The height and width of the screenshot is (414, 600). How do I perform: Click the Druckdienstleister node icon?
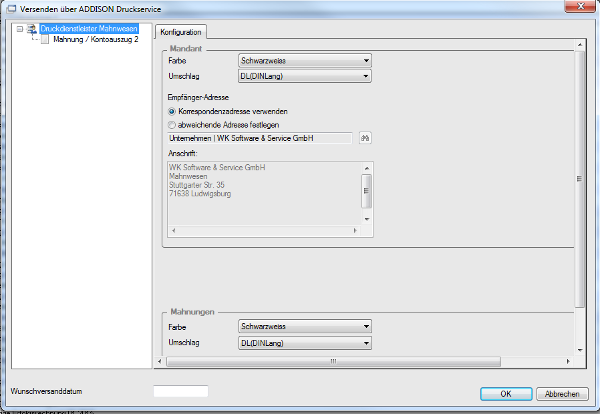coord(32,29)
